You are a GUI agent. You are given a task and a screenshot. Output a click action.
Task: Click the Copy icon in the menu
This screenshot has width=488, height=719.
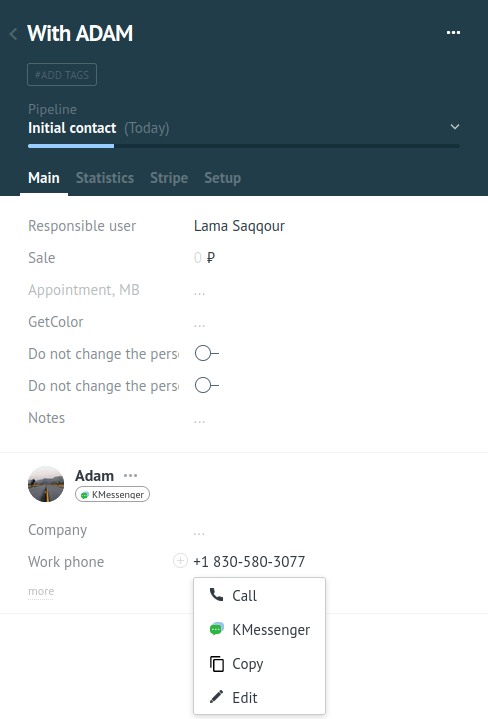[x=216, y=664]
